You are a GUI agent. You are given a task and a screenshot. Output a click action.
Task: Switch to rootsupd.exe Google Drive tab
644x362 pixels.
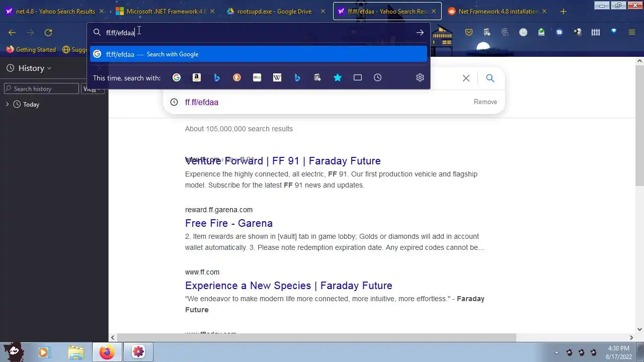coord(276,11)
